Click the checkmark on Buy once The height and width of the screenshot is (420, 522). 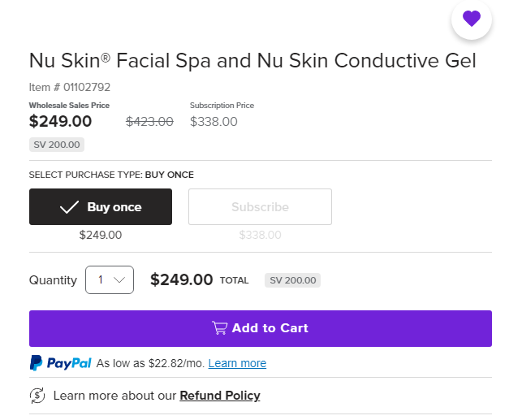[x=69, y=207]
